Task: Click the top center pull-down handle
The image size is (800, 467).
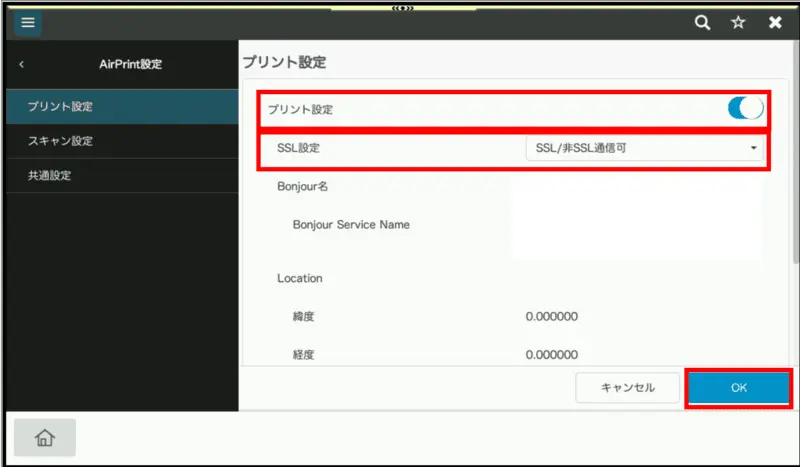Action: point(402,6)
